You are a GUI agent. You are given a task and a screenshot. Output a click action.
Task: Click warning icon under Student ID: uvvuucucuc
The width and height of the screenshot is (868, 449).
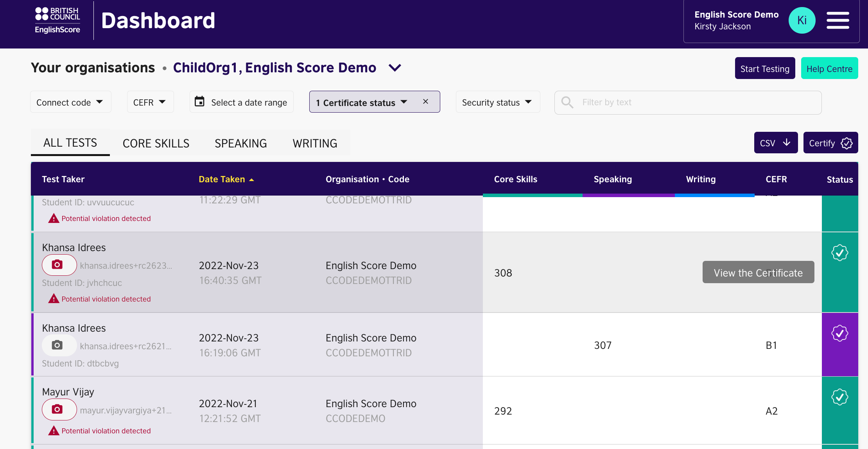(54, 218)
